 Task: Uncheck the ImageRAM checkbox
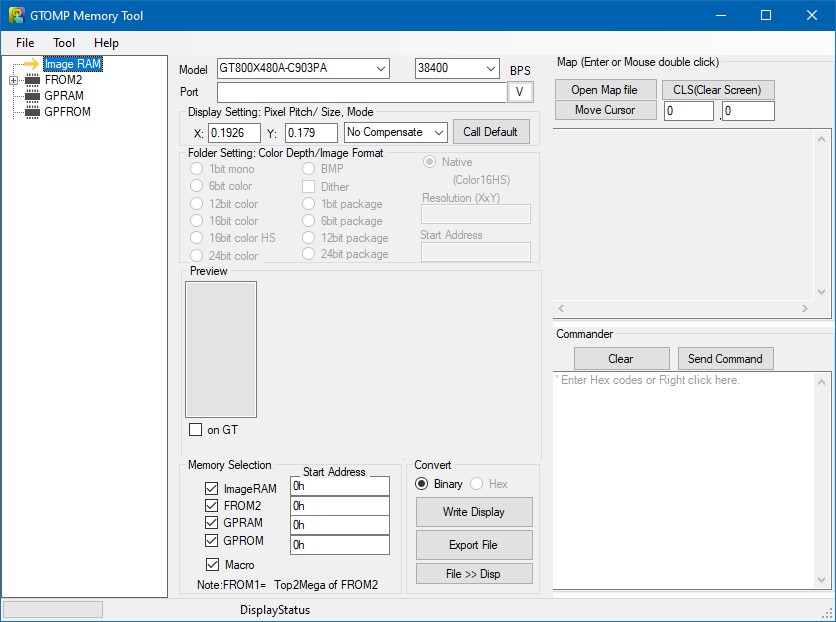211,489
